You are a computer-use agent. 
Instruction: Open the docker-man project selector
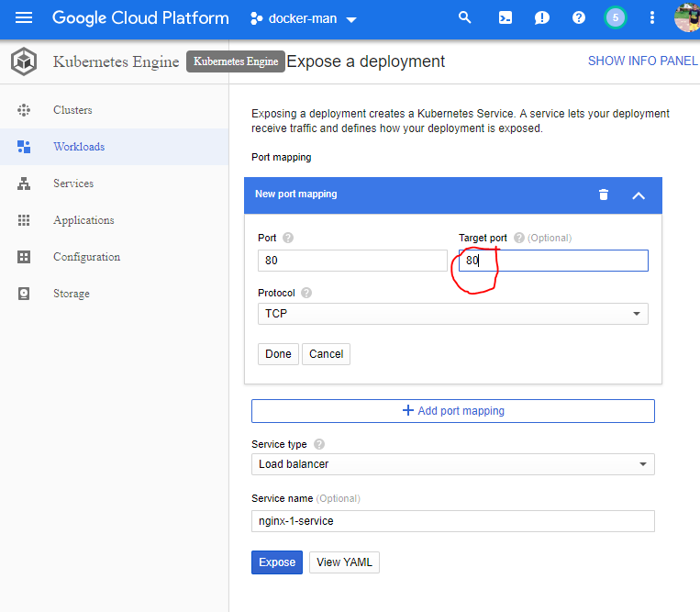(x=304, y=18)
